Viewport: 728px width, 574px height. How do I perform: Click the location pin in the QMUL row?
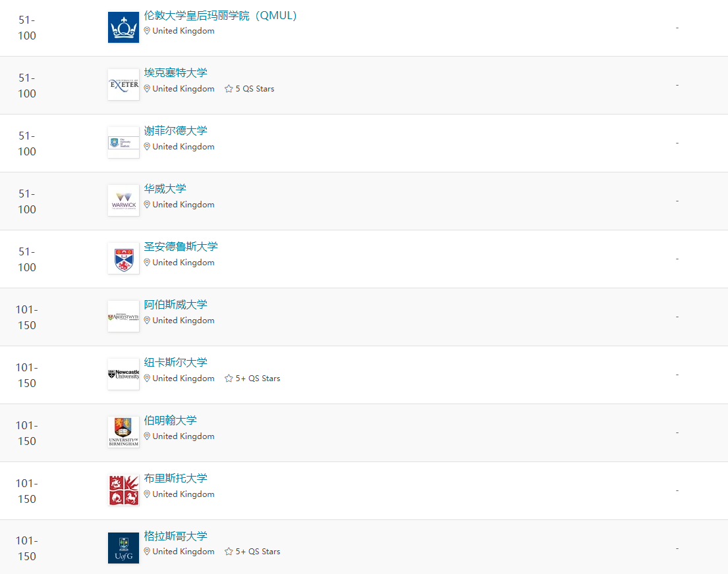pos(147,31)
